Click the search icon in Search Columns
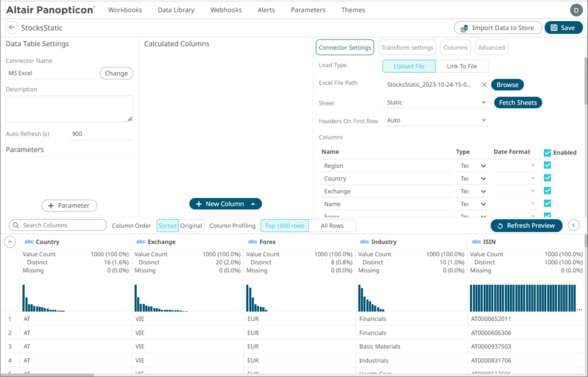The width and height of the screenshot is (588, 377). click(x=16, y=225)
